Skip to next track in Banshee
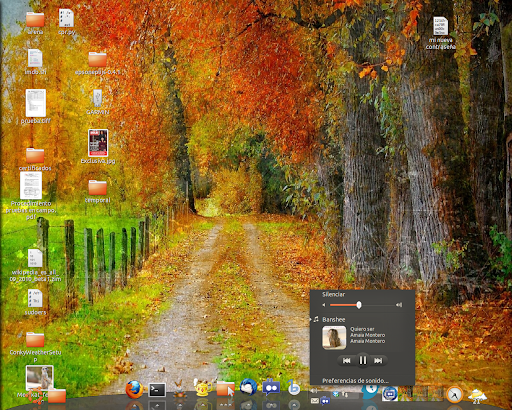Image resolution: width=512 pixels, height=410 pixels. [x=378, y=360]
